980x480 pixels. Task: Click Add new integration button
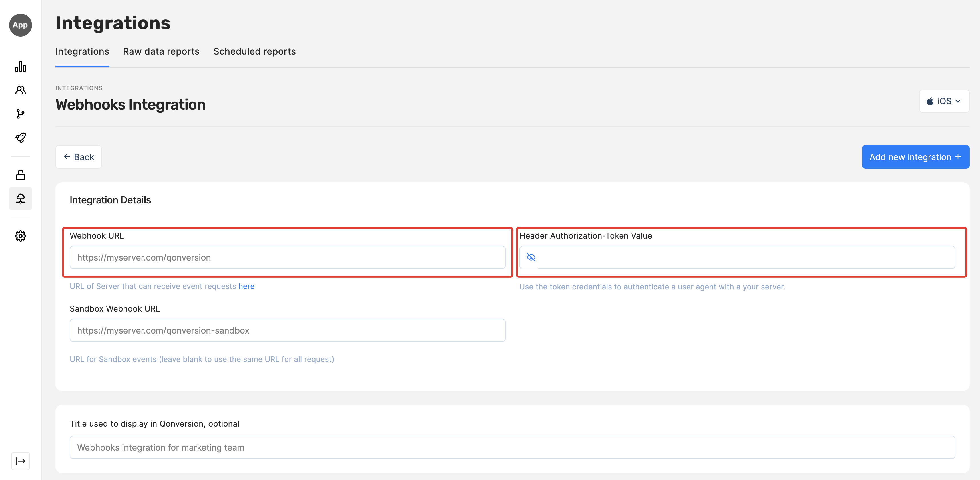point(915,157)
